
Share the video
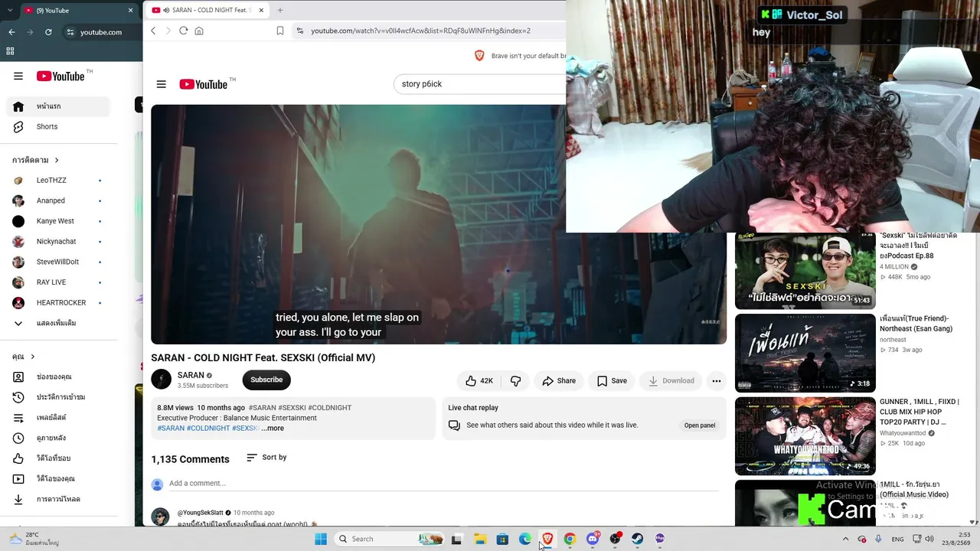(559, 380)
